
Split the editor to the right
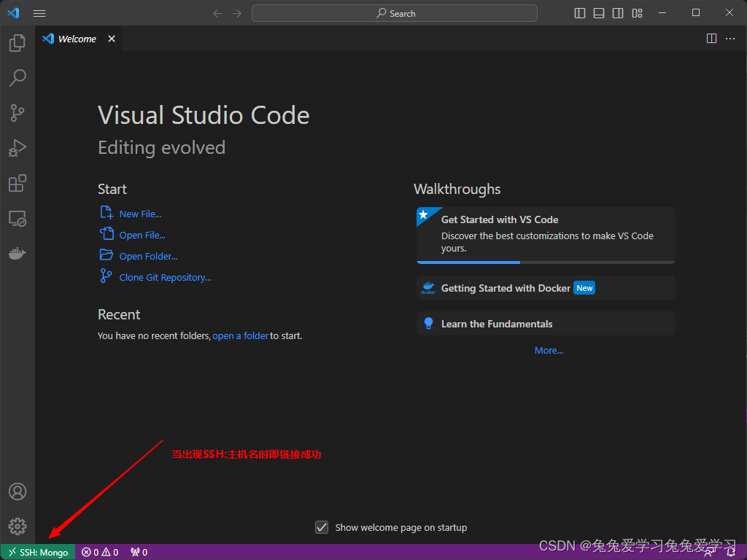click(711, 39)
